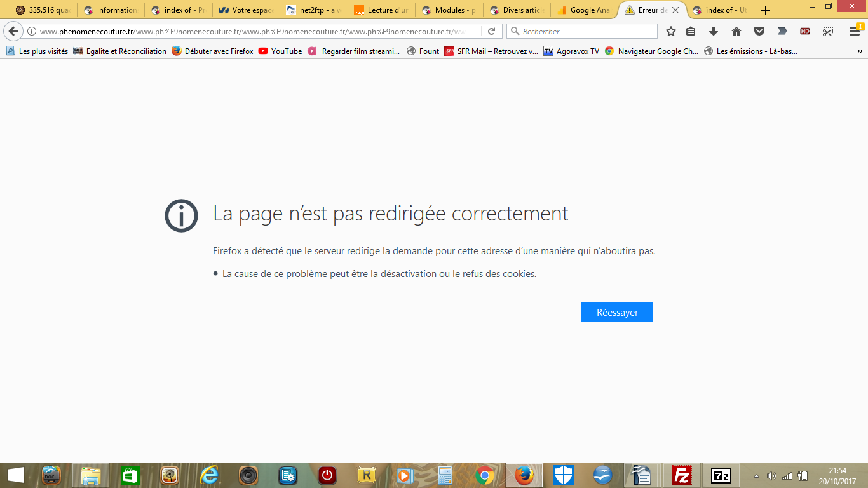Launch FileZilla from the taskbar

[x=682, y=475]
